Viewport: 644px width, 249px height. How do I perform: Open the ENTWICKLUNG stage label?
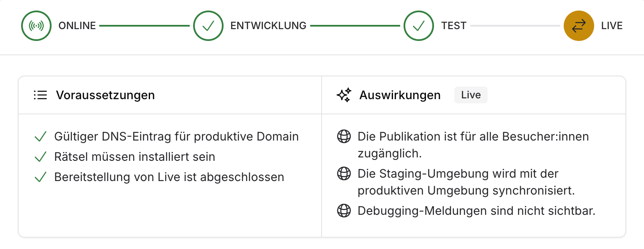(x=268, y=26)
